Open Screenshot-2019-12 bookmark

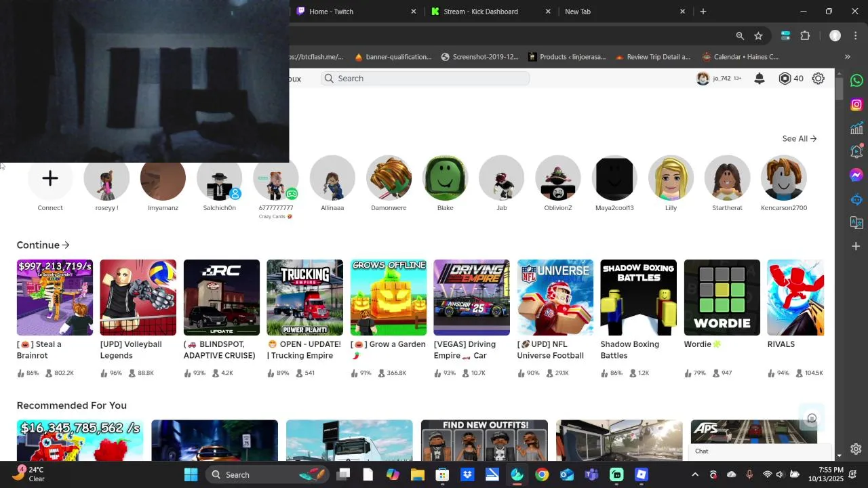point(479,57)
